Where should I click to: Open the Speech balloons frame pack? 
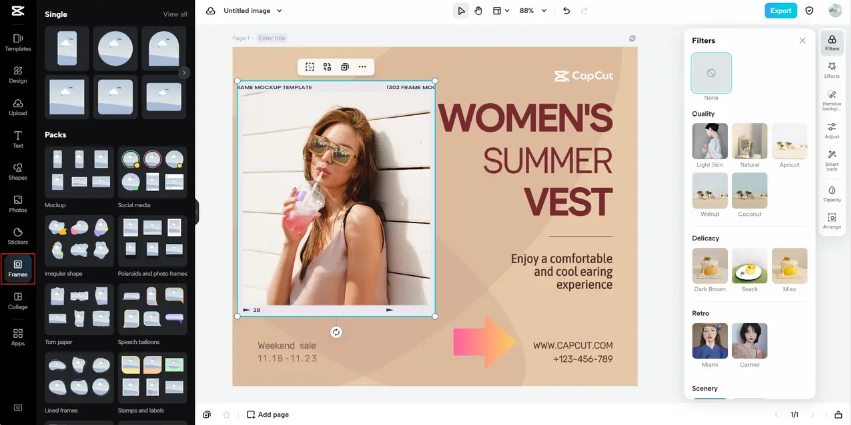[x=153, y=309]
